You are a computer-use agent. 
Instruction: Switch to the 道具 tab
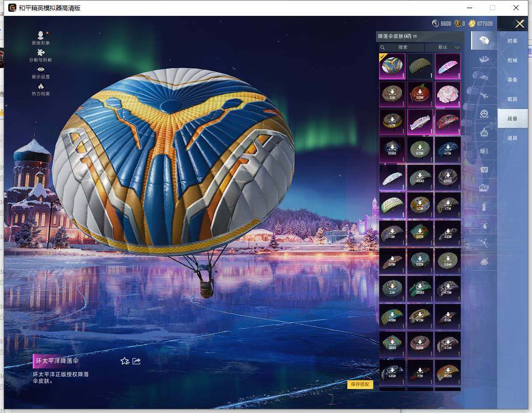[x=513, y=138]
